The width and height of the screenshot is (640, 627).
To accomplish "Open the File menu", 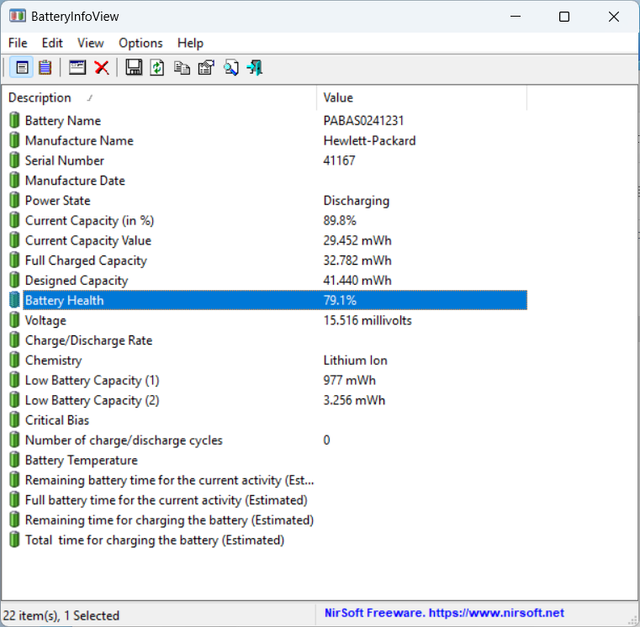I will [18, 43].
